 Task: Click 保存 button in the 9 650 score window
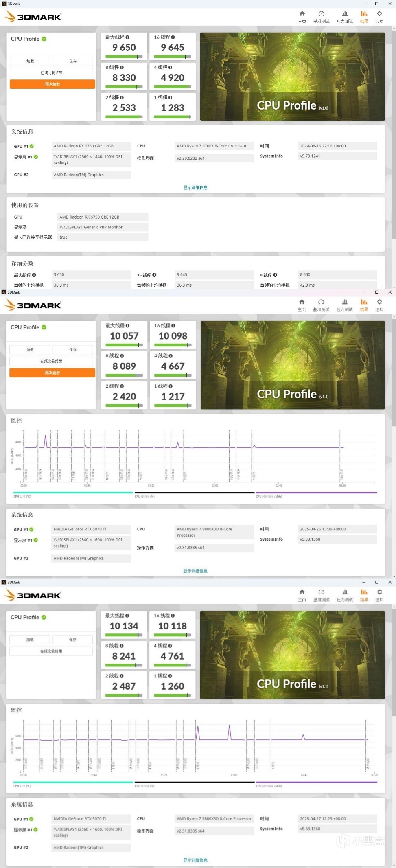pyautogui.click(x=73, y=61)
